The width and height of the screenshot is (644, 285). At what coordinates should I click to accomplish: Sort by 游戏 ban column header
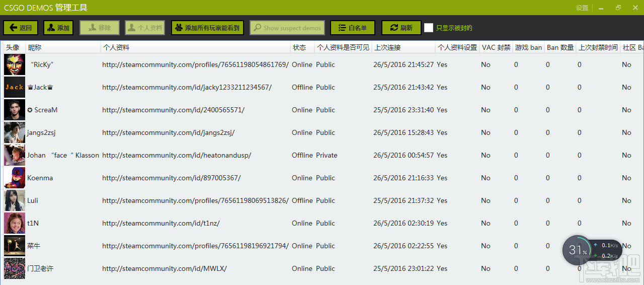pos(528,47)
